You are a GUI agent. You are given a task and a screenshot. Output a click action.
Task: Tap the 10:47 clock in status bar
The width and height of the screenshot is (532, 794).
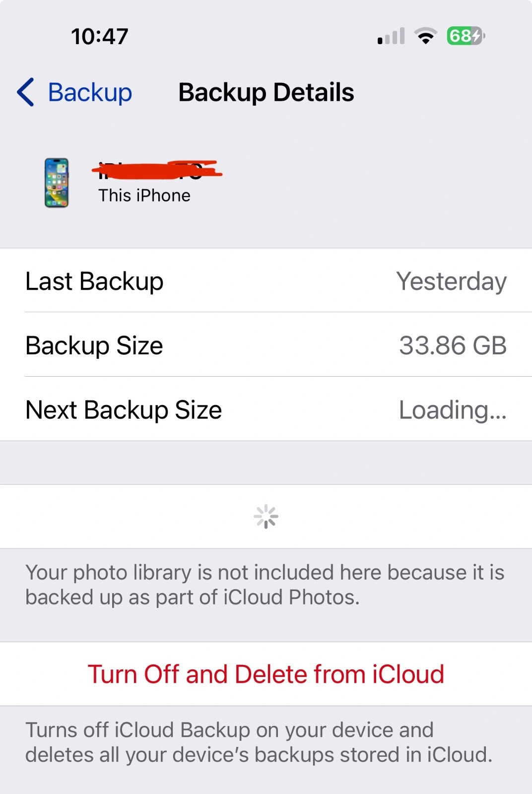[100, 36]
